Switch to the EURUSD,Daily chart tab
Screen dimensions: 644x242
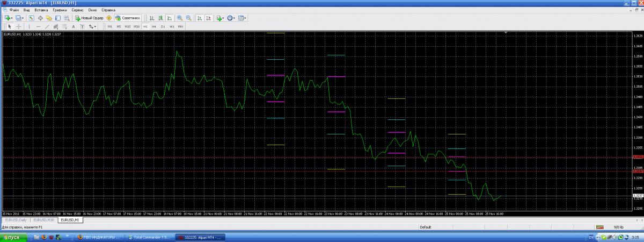coord(16,220)
